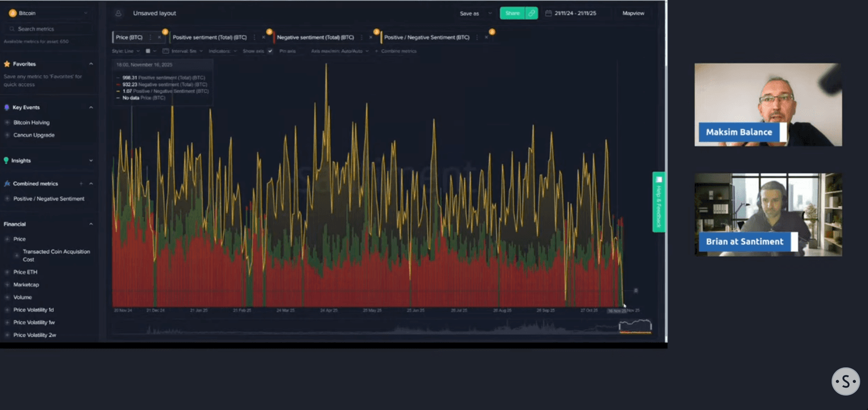Expand the Insights section
The image size is (868, 410).
tap(91, 161)
